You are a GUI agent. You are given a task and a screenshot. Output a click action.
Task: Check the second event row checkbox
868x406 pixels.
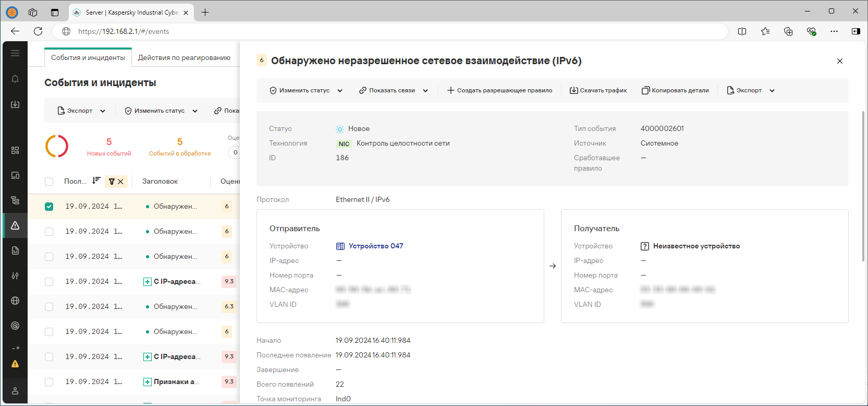pyautogui.click(x=49, y=232)
